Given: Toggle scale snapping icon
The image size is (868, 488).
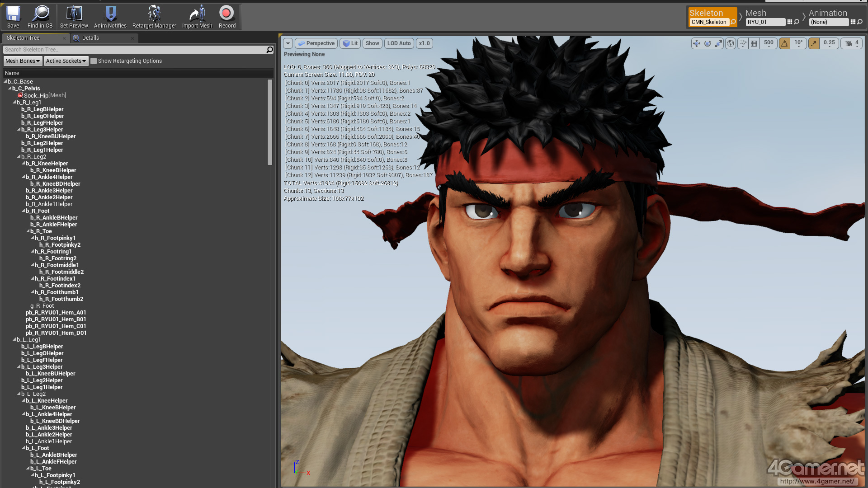Looking at the screenshot, I should tap(814, 43).
